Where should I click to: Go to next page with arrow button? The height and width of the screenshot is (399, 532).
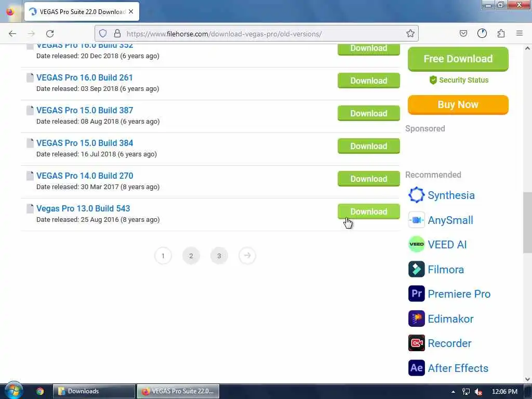tap(247, 256)
